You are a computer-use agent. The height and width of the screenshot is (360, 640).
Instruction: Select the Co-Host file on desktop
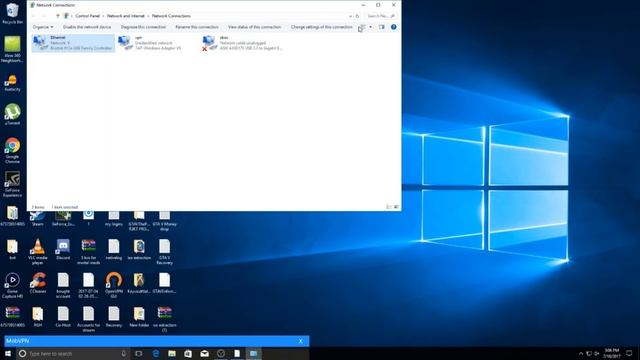[x=63, y=316]
